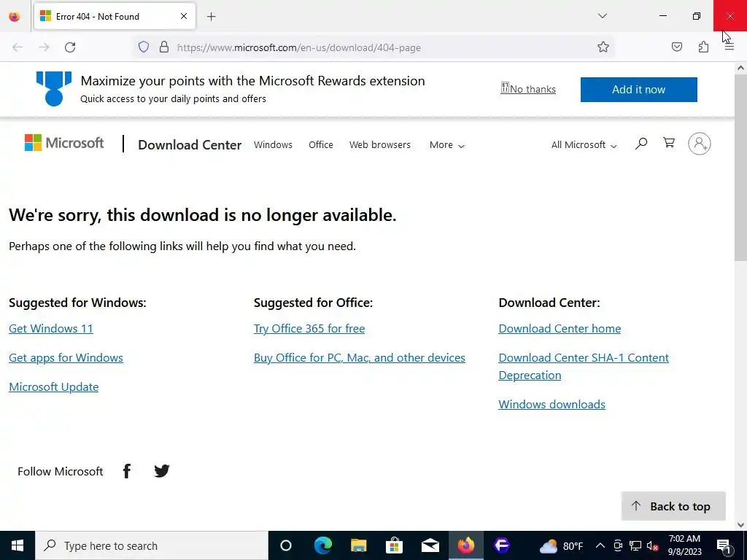Click the scrollbar up arrow
This screenshot has height=560, width=747.
tap(740, 68)
